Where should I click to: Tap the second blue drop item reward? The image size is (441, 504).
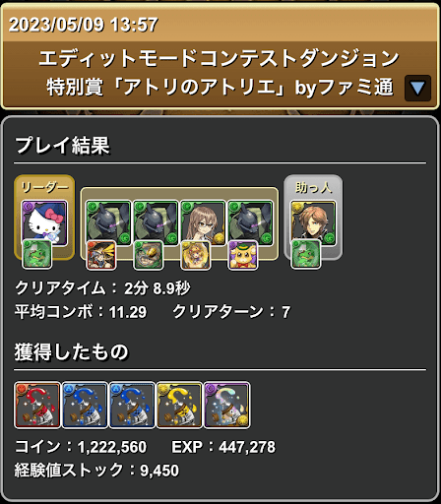(132, 406)
